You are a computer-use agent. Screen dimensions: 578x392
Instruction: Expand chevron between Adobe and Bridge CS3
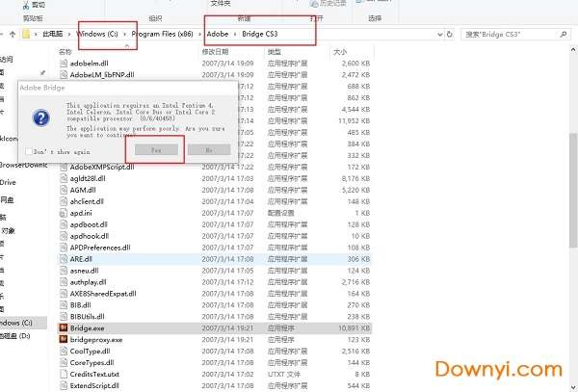235,34
